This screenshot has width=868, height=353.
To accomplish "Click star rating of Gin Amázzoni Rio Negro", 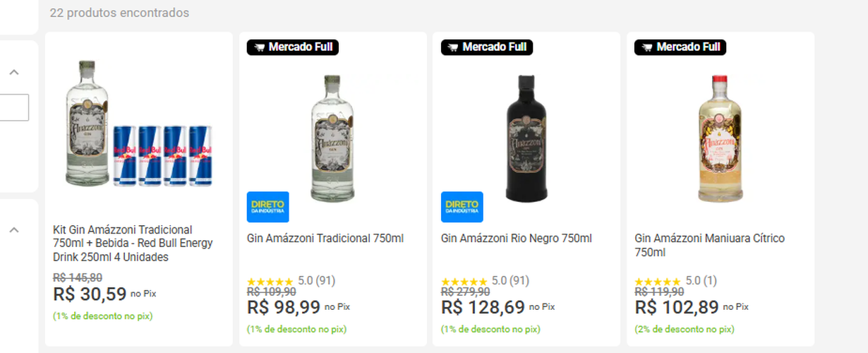I will click(x=464, y=281).
